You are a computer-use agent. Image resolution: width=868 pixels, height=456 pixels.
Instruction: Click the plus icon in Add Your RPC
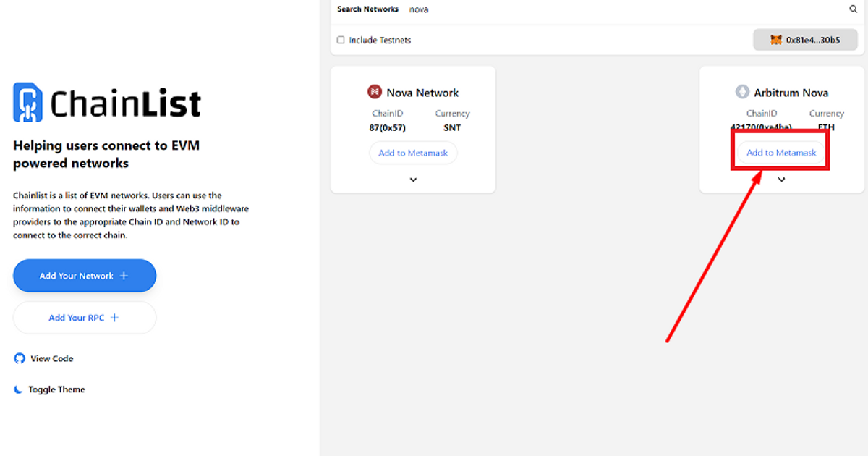tap(114, 318)
